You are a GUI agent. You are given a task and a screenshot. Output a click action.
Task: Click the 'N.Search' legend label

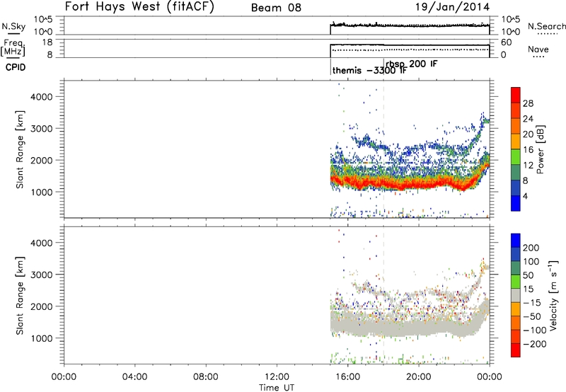546,26
